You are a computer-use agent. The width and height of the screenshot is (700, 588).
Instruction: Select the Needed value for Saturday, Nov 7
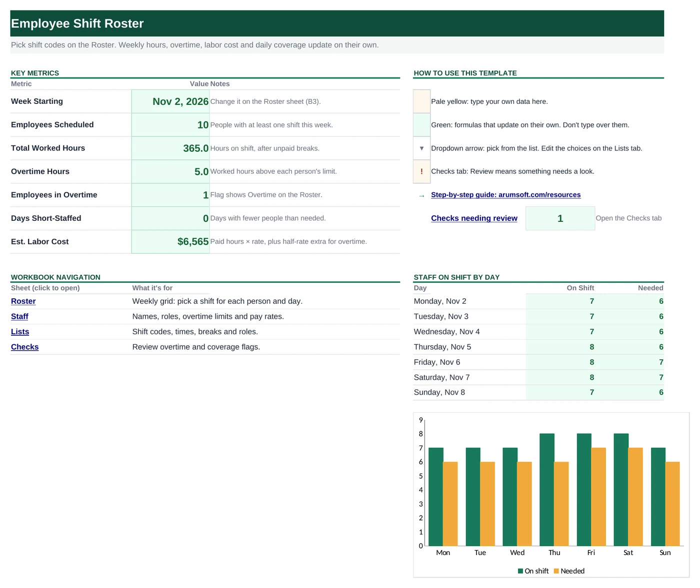629,377
